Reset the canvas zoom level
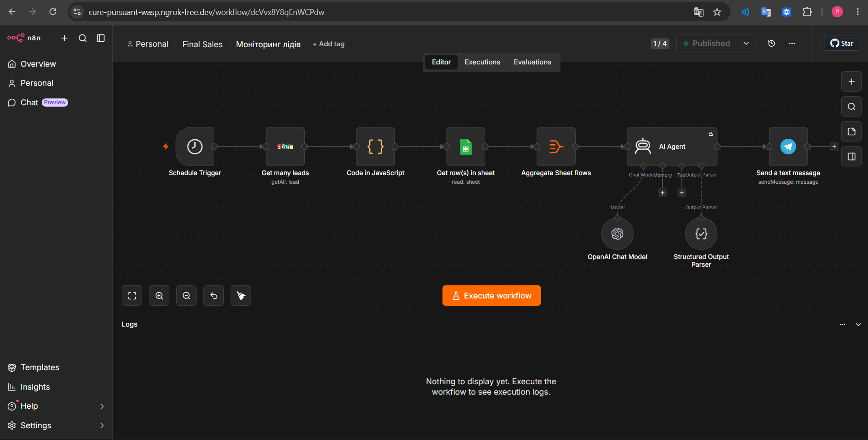Viewport: 868px width, 440px height. tap(214, 296)
